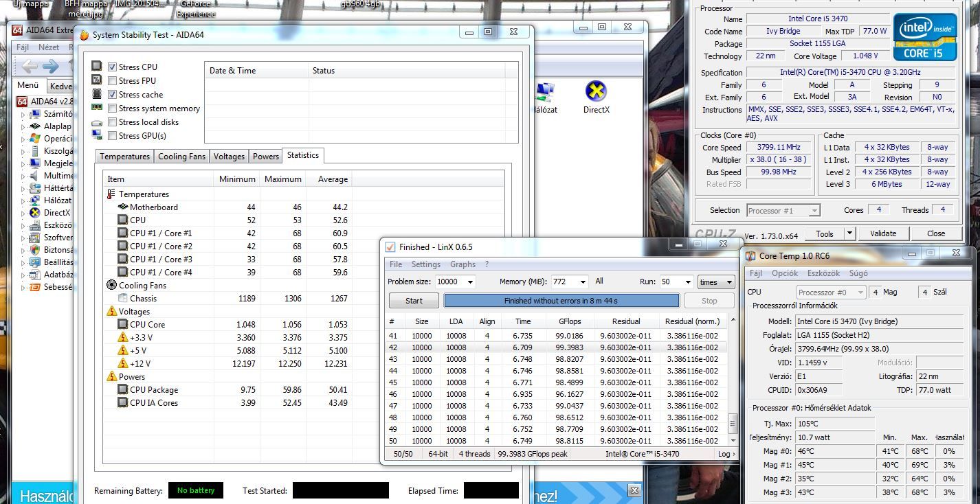Click the CPU-Z Tools button
Image resolution: width=980 pixels, height=504 pixels.
point(824,233)
